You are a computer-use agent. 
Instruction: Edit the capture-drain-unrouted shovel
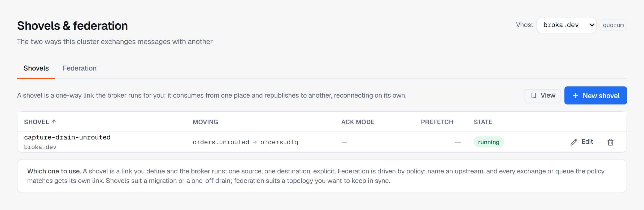(582, 142)
